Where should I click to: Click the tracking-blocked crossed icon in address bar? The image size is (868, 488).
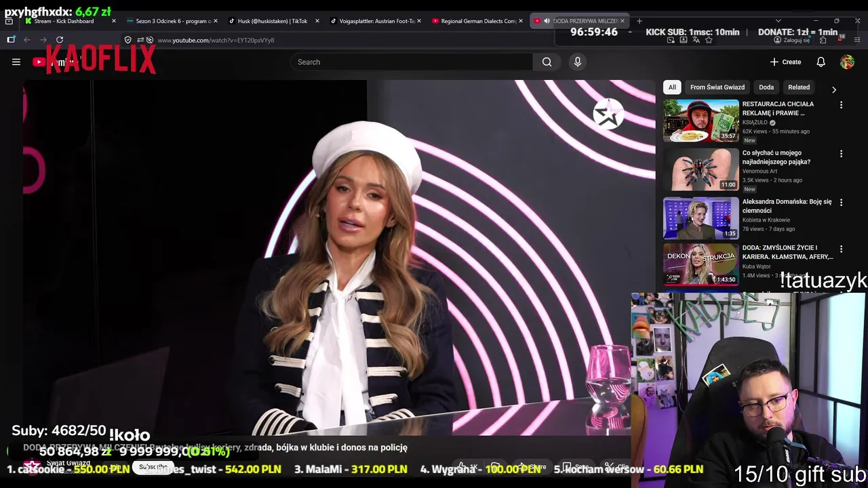(x=149, y=40)
